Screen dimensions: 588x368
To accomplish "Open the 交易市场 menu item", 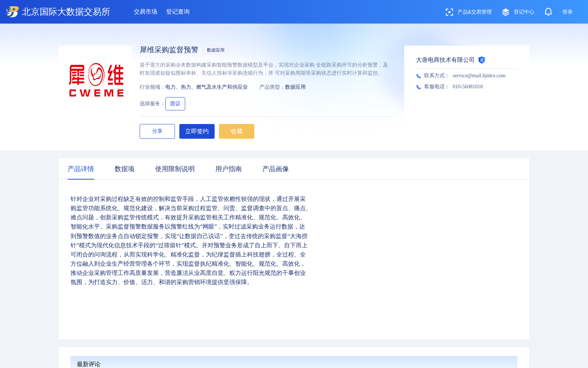I will [146, 12].
